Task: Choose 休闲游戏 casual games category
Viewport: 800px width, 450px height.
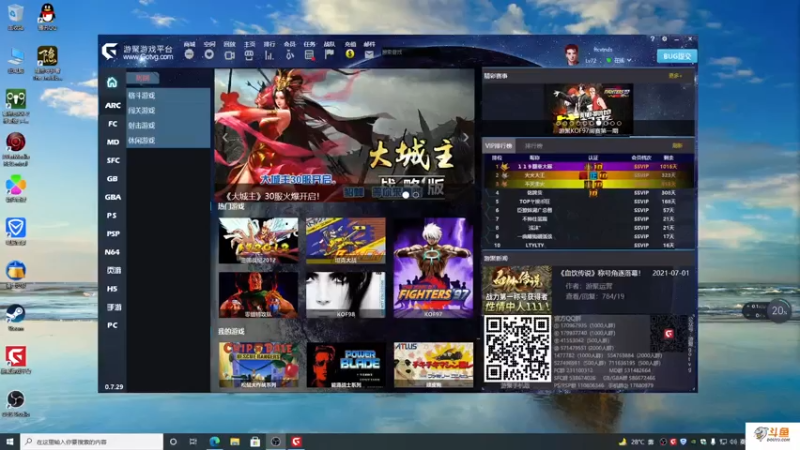Action: pos(168,140)
